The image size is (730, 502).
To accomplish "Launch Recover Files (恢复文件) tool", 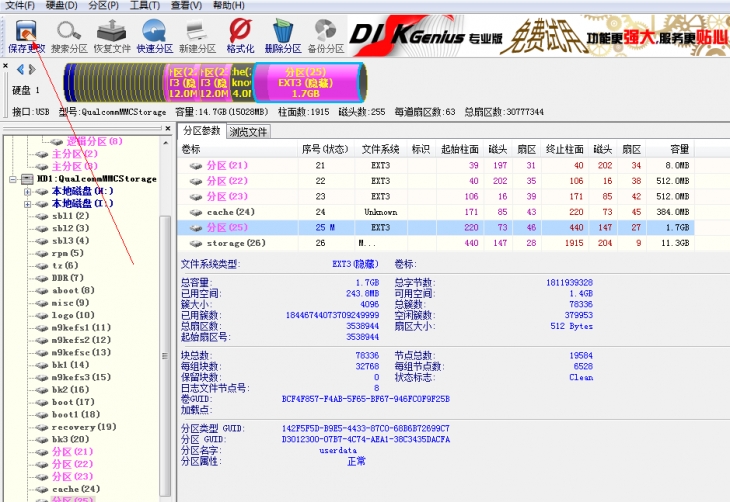I will [112, 36].
